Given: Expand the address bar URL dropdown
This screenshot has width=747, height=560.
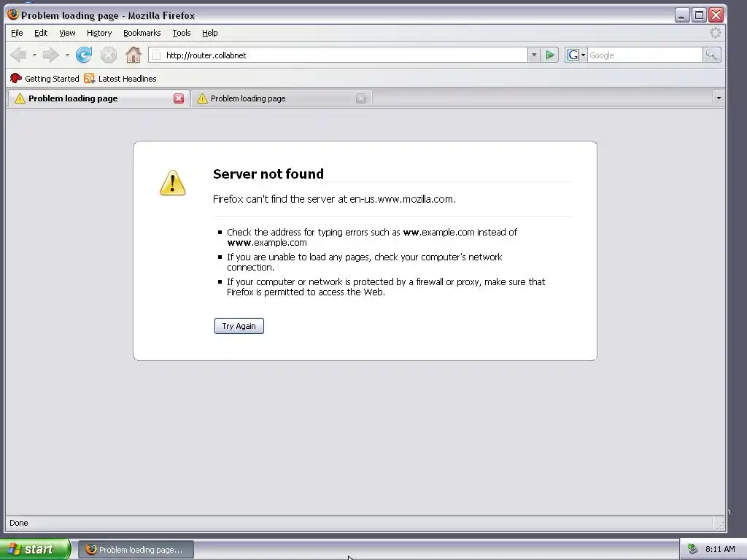Looking at the screenshot, I should (x=534, y=55).
